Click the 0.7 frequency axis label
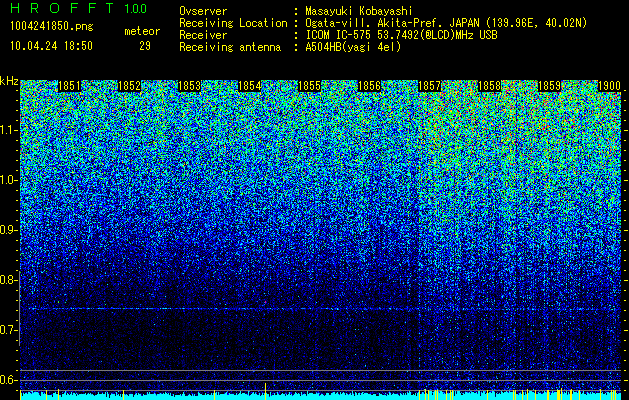The image size is (629, 400). (9, 330)
